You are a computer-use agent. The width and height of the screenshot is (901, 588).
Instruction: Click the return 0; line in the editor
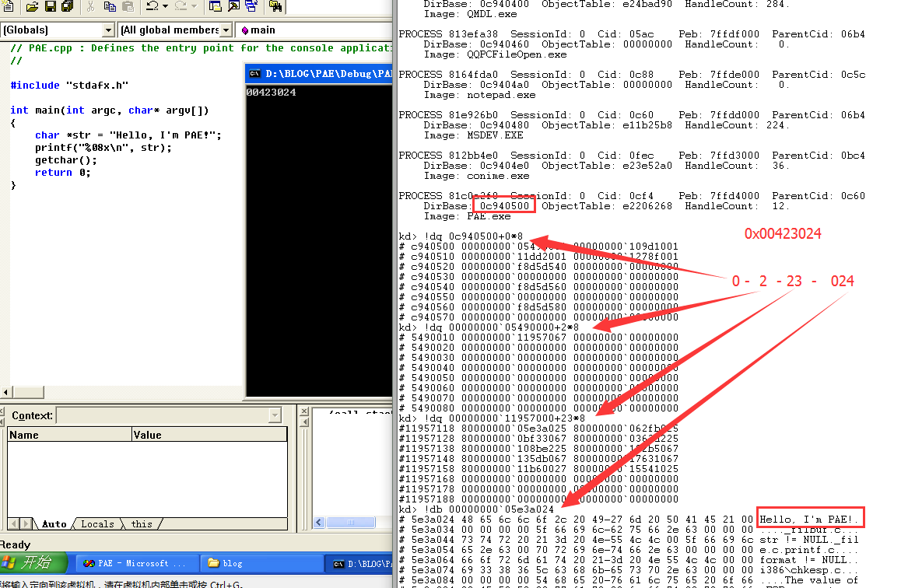click(x=62, y=173)
